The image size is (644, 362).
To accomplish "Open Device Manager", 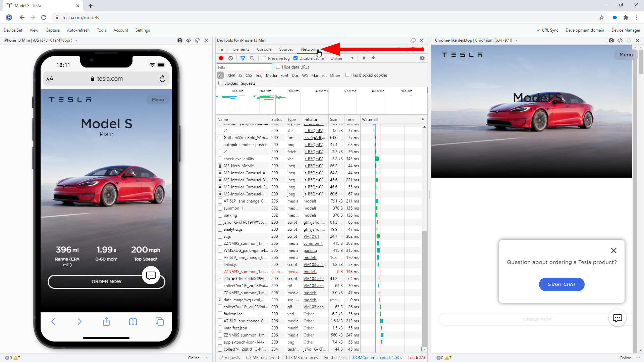I will click(626, 30).
